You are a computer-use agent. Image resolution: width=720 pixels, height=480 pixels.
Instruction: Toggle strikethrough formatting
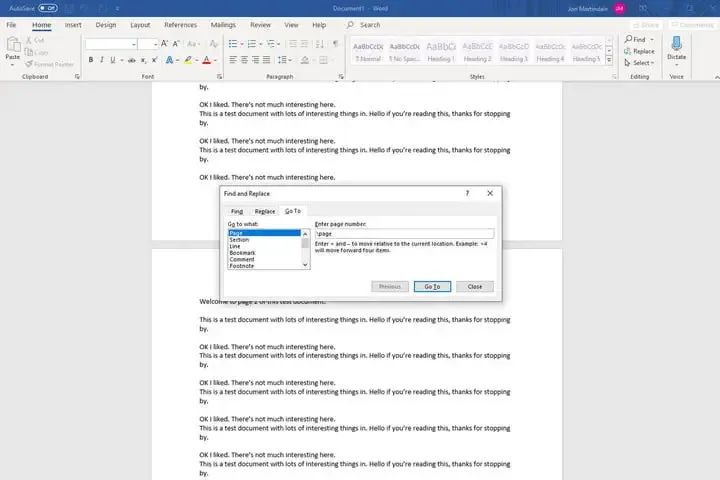[132, 60]
